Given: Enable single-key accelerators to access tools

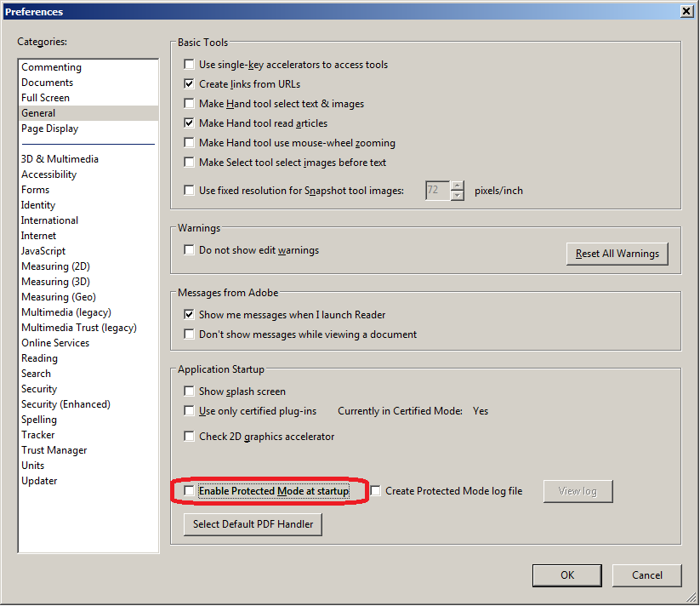Looking at the screenshot, I should (x=189, y=65).
